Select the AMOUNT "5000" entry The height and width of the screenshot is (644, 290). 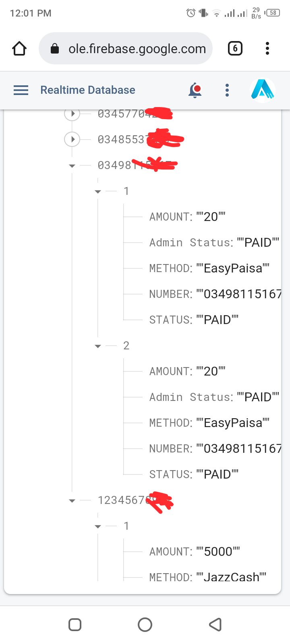tap(195, 551)
